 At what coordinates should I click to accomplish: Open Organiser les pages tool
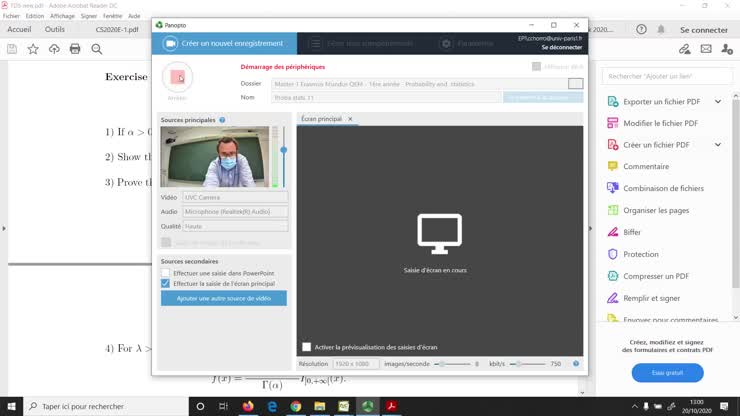point(656,210)
